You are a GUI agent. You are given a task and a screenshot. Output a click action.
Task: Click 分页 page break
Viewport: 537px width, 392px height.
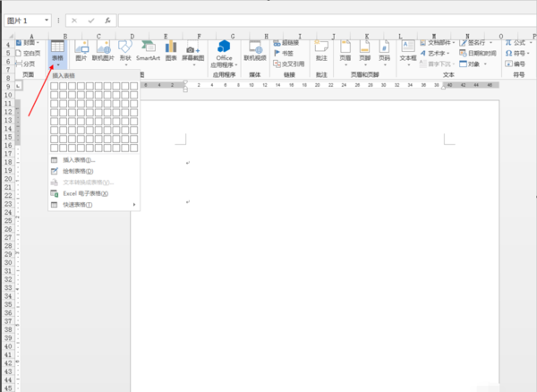click(26, 64)
